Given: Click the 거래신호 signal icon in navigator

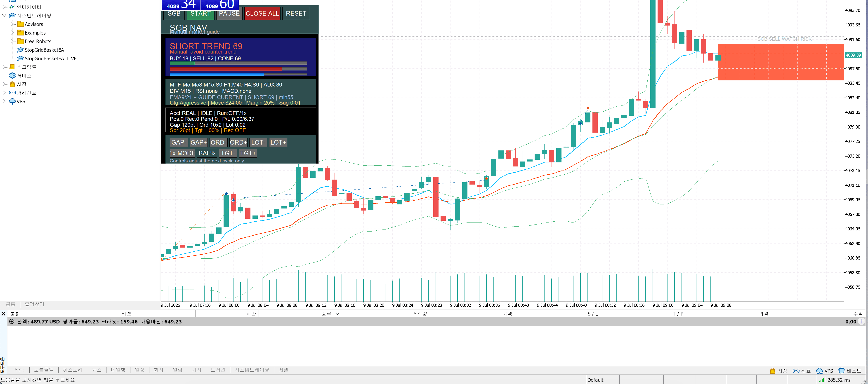Looking at the screenshot, I should 12,93.
